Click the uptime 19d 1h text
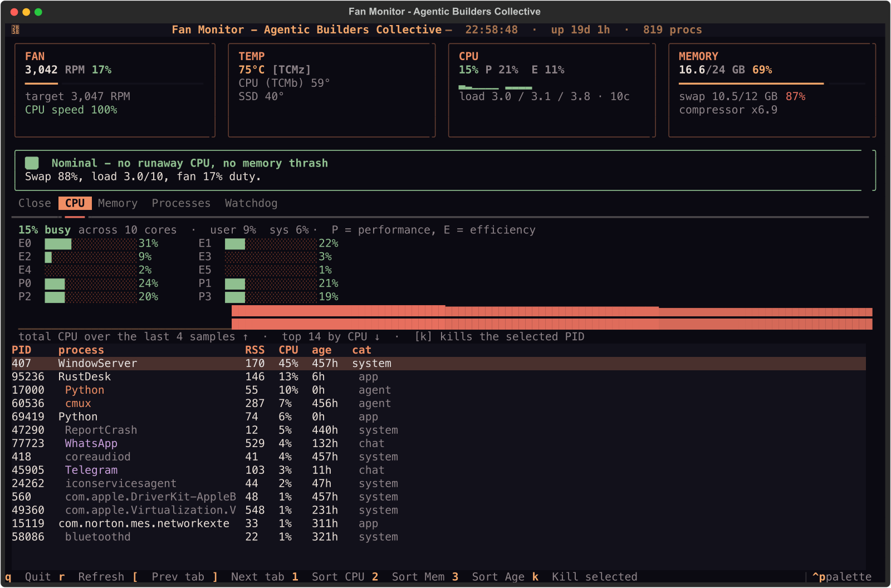 click(580, 30)
